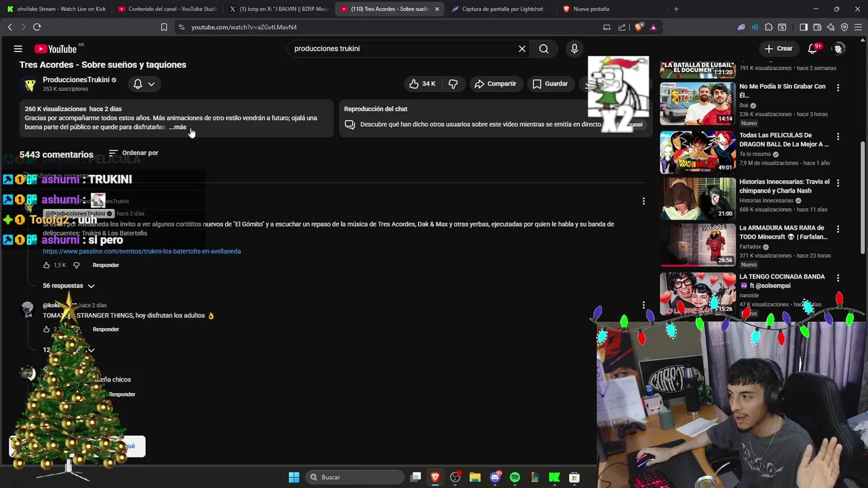Image resolution: width=868 pixels, height=488 pixels.
Task: Switch to the bzrp en X tab
Action: (x=278, y=9)
